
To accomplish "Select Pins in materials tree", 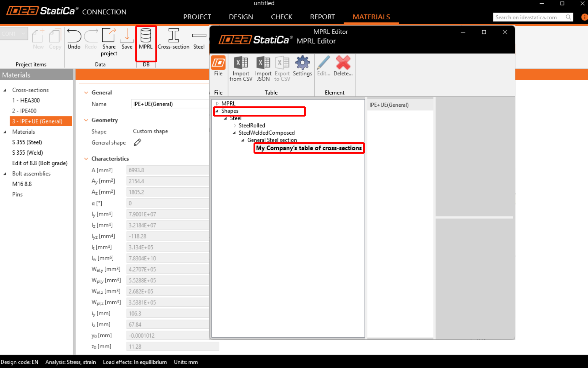I will tap(17, 194).
